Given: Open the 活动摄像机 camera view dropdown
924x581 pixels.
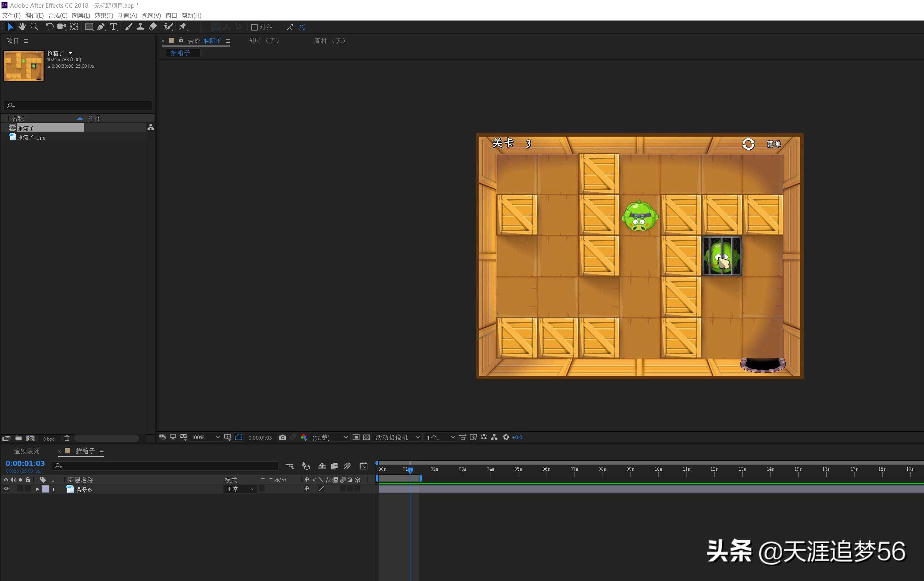Looking at the screenshot, I should click(397, 437).
